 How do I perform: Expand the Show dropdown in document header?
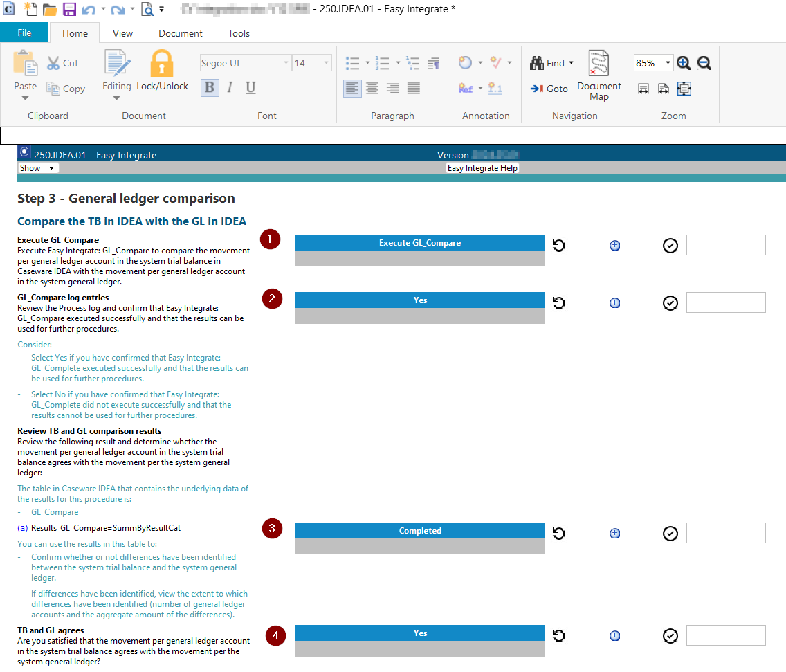click(x=39, y=168)
